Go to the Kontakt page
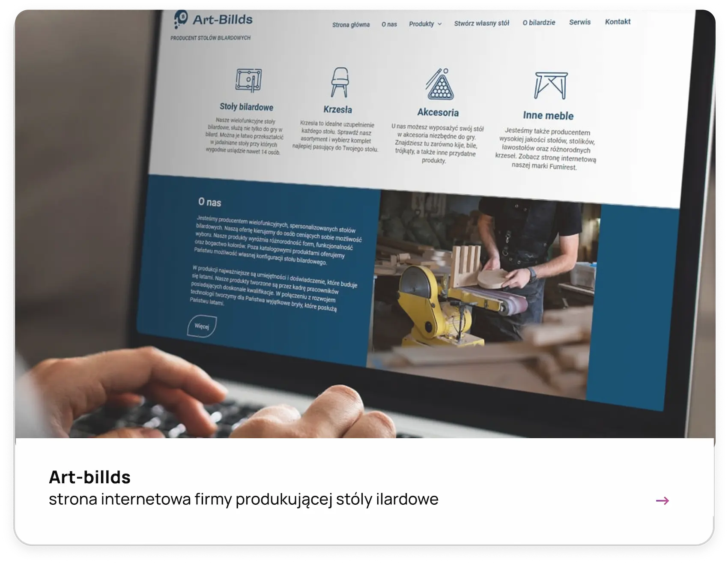 point(618,21)
